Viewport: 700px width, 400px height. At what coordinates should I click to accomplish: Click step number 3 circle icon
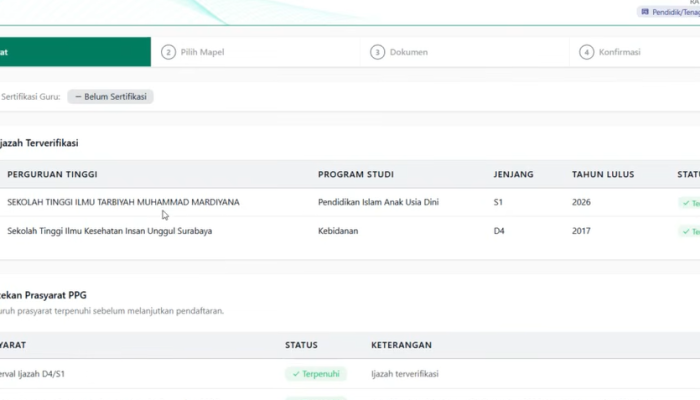[377, 52]
